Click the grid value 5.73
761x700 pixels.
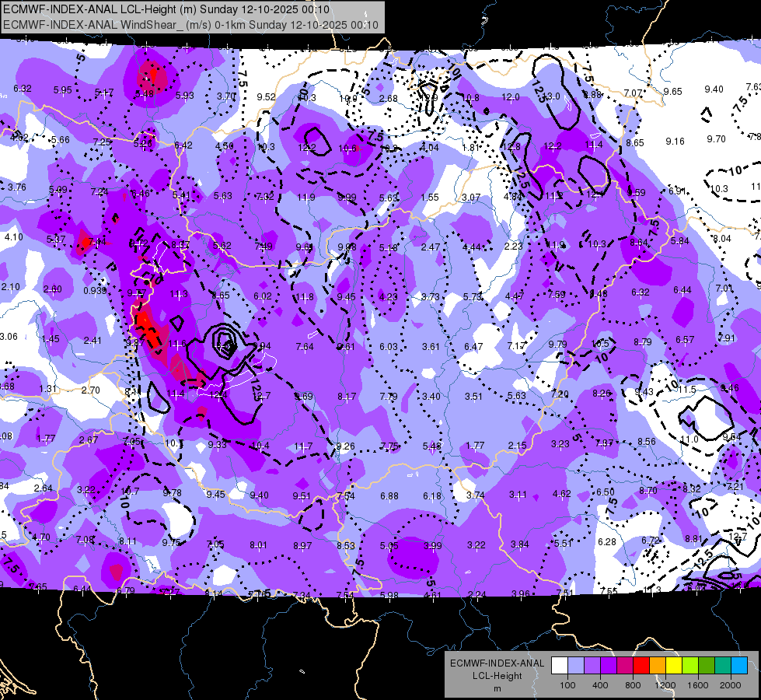coord(473,296)
